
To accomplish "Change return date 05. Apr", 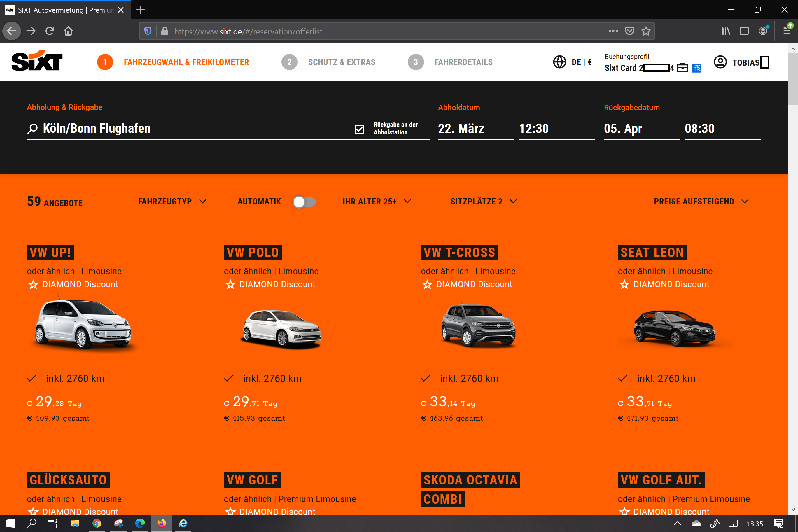I will tap(642, 129).
